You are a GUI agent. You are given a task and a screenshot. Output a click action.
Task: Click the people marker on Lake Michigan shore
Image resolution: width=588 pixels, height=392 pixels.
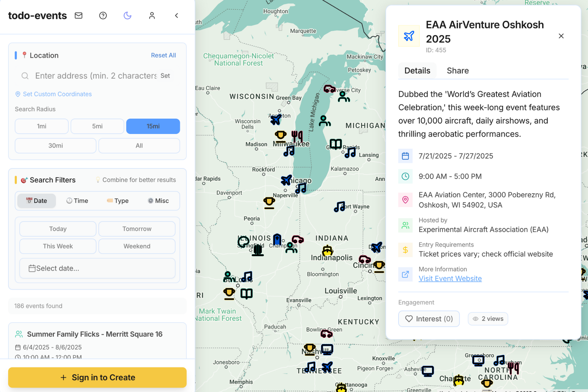point(324,121)
